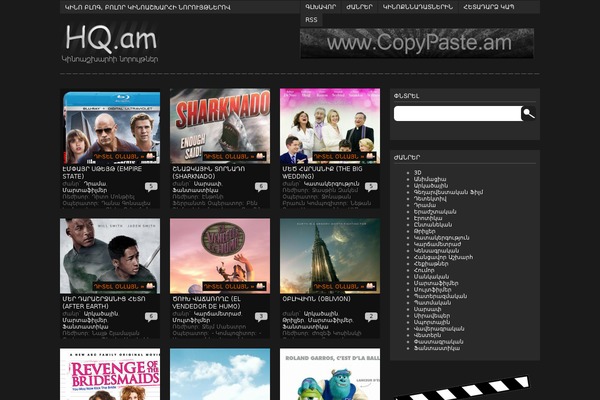The height and width of the screenshot is (400, 600).
Task: Open comments bubble for After Earth
Action: pyautogui.click(x=151, y=317)
